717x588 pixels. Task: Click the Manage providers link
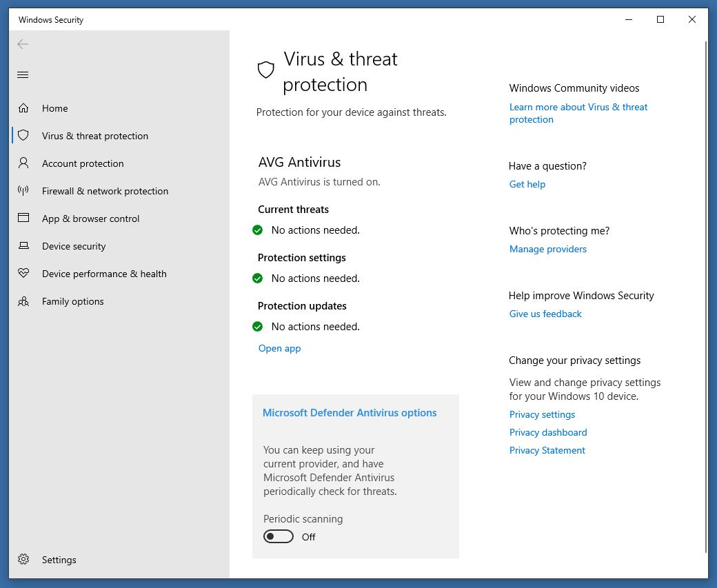coord(547,249)
